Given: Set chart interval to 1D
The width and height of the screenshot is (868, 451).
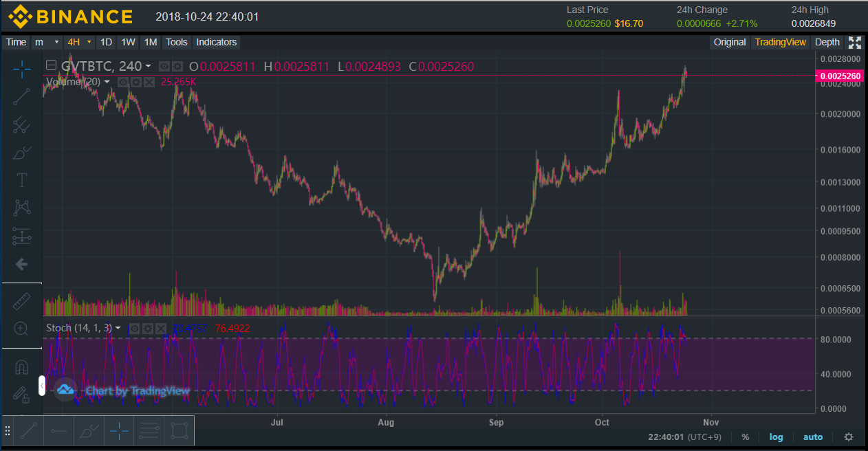Looking at the screenshot, I should (106, 42).
